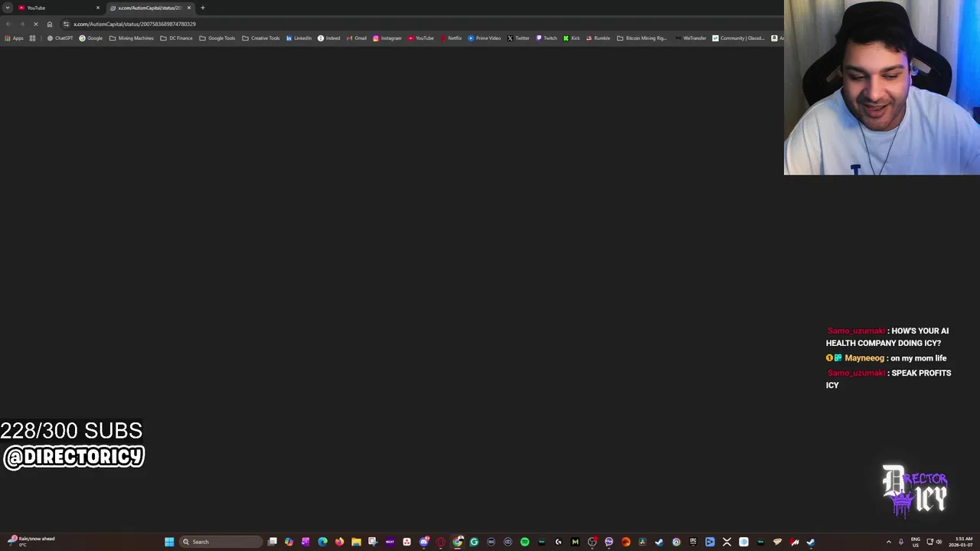The image size is (980, 551).
Task: Open the Indeed bookmark
Action: 329,38
